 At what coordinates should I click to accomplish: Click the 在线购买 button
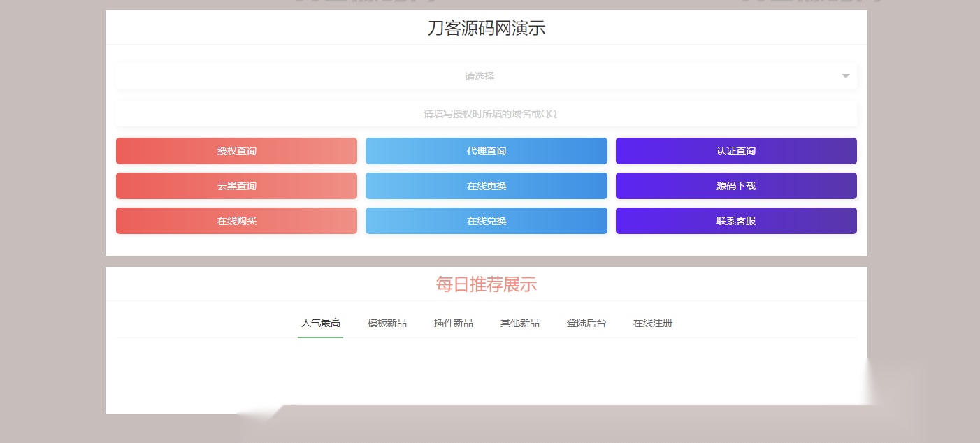pos(236,221)
